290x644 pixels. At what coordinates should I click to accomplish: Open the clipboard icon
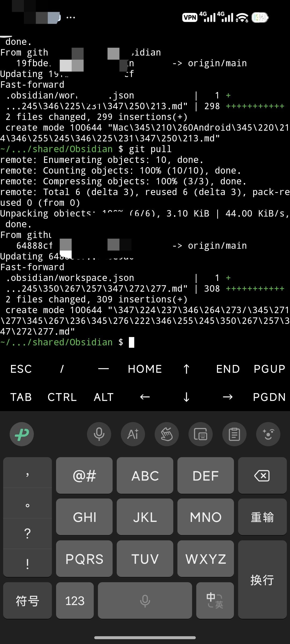[x=234, y=434]
